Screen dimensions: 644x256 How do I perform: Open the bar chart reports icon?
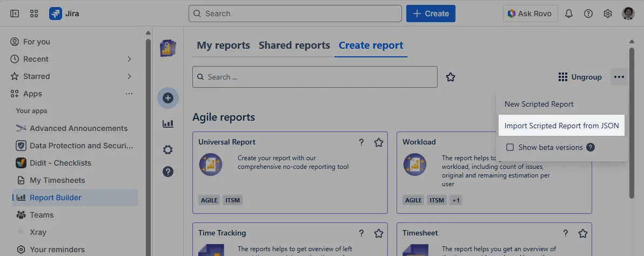pos(168,123)
